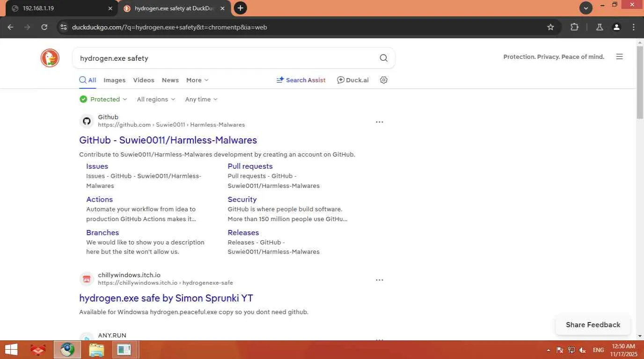Click the chillywindows.itch.io hydrogenexe-safe URL
This screenshot has width=644, height=359.
pos(165,283)
